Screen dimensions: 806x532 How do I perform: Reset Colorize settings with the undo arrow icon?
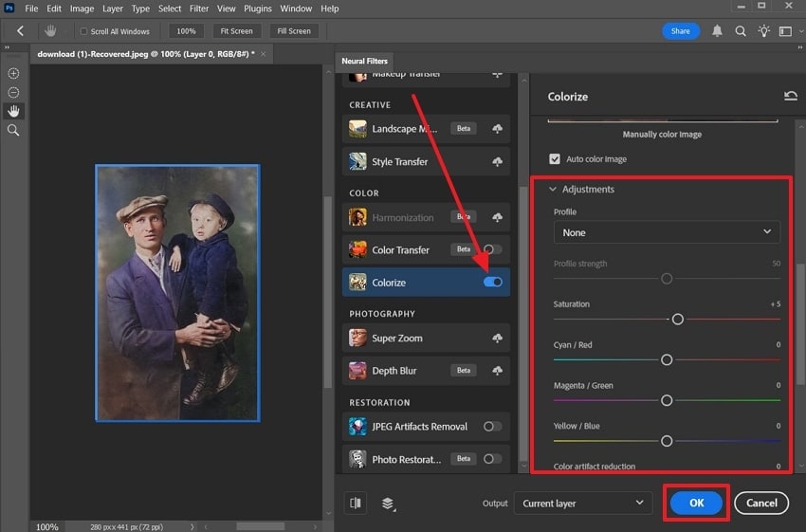tap(790, 96)
